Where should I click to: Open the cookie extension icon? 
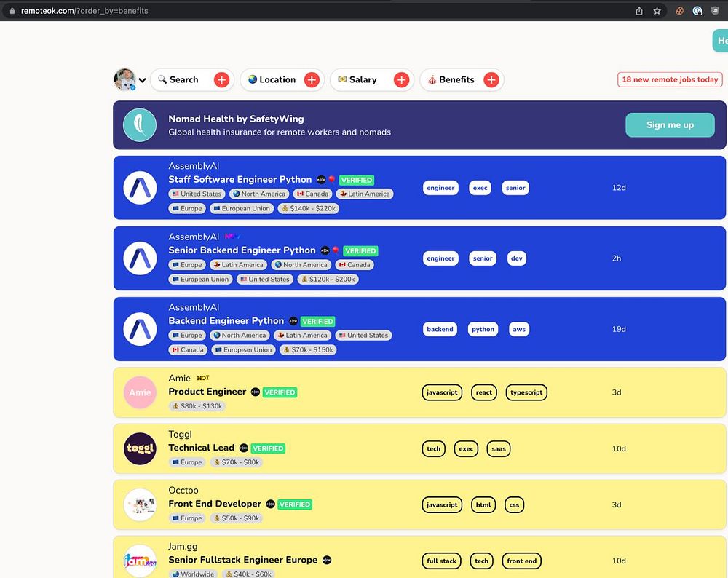[679, 11]
